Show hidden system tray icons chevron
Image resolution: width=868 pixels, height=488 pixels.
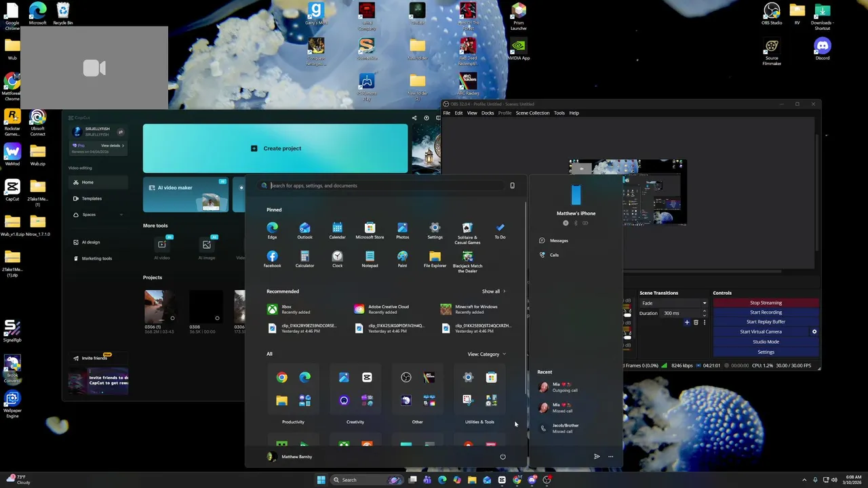(x=804, y=480)
